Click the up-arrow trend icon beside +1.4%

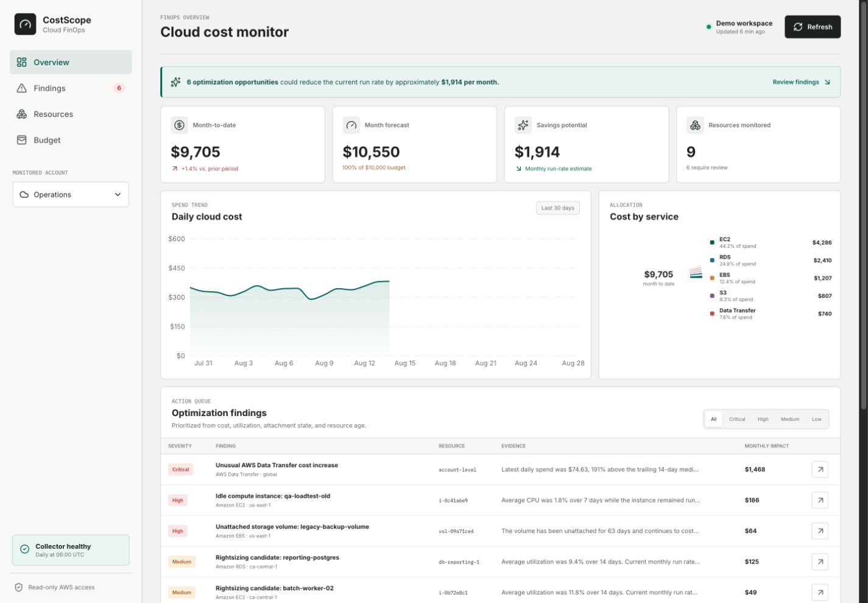[x=175, y=169]
